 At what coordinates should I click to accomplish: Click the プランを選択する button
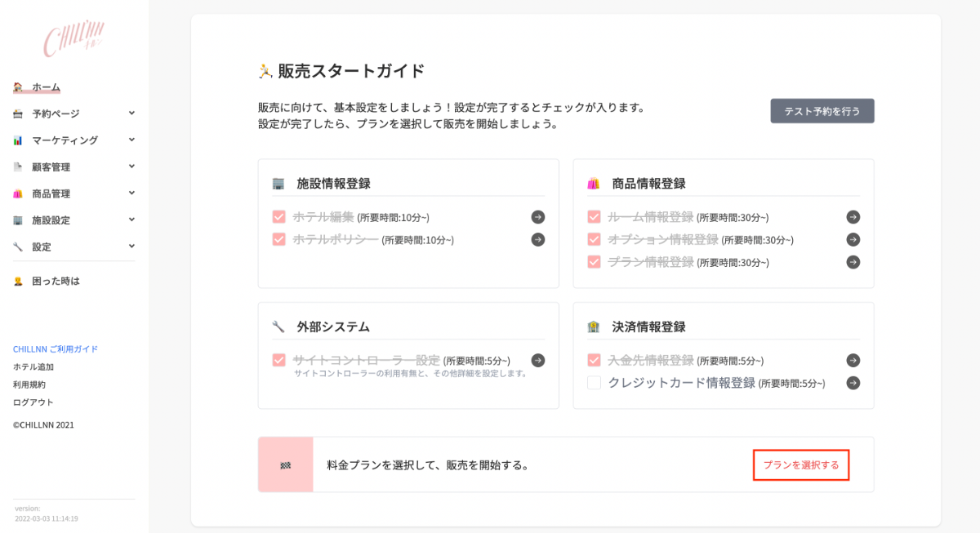click(800, 465)
